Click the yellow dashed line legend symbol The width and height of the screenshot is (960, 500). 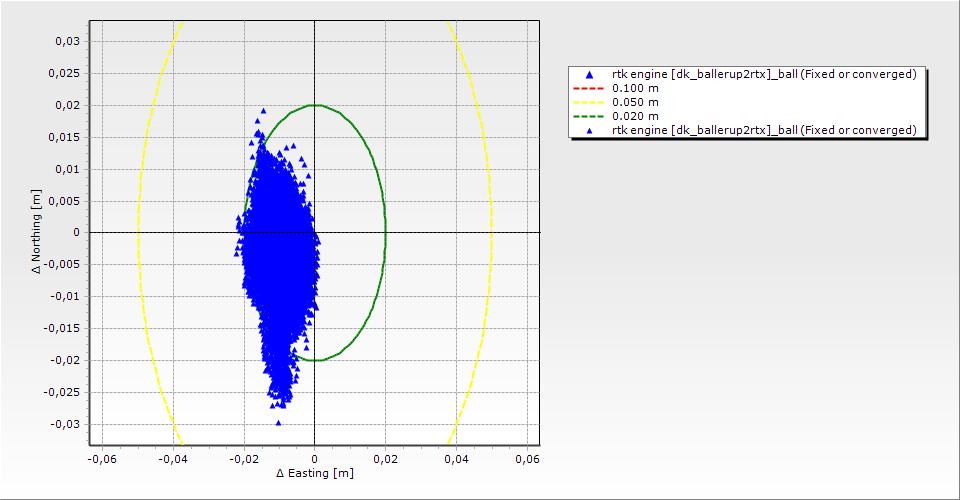pyautogui.click(x=590, y=102)
